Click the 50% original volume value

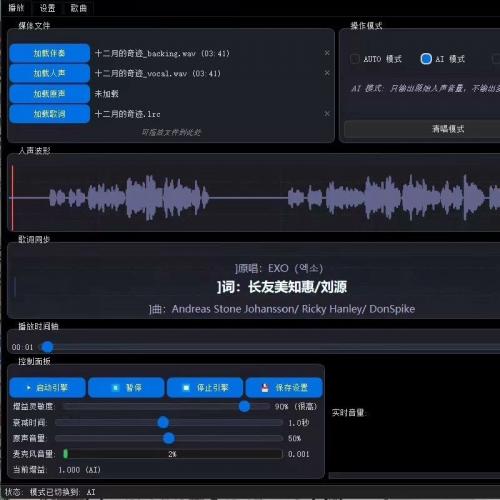click(294, 438)
